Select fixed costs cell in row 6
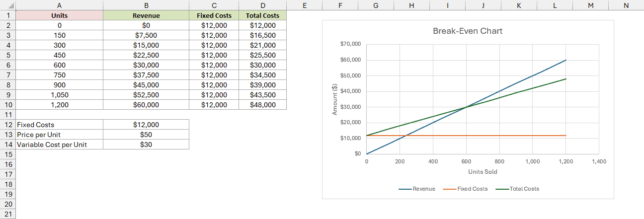The width and height of the screenshot is (644, 219). click(214, 65)
